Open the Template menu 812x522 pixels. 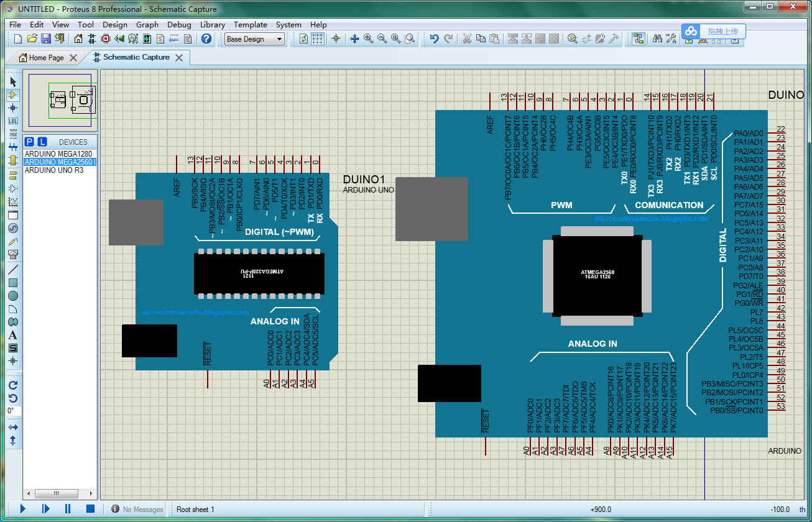(x=251, y=25)
